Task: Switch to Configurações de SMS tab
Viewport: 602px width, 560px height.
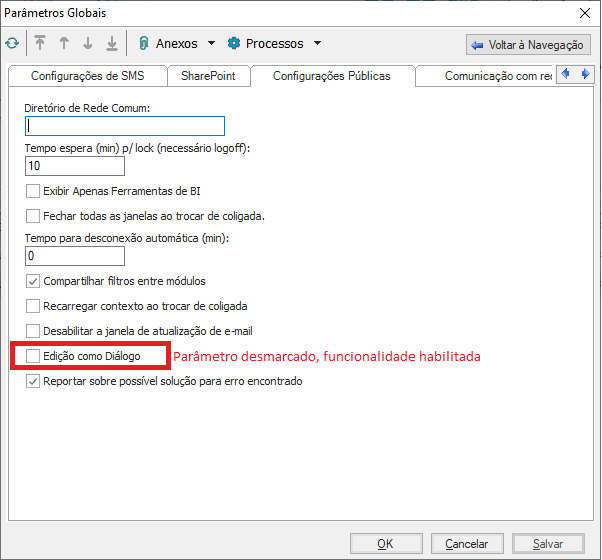Action: (88, 76)
